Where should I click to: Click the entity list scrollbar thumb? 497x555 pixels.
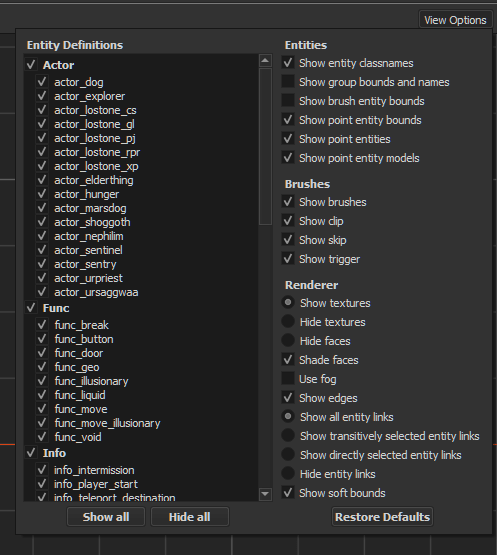pyautogui.click(x=265, y=146)
